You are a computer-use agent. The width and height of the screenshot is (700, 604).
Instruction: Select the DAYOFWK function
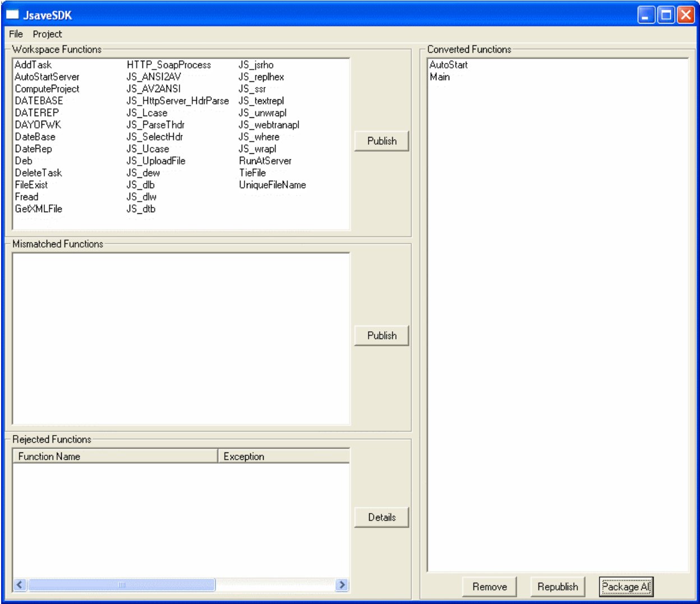click(x=38, y=125)
